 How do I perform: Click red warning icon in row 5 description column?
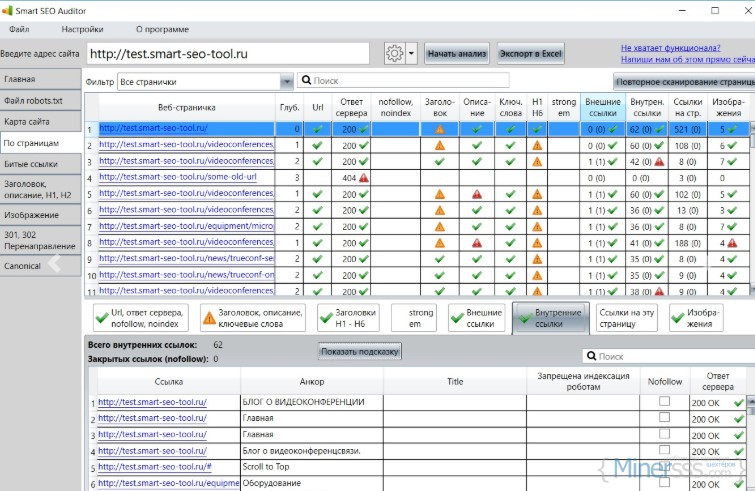point(477,193)
